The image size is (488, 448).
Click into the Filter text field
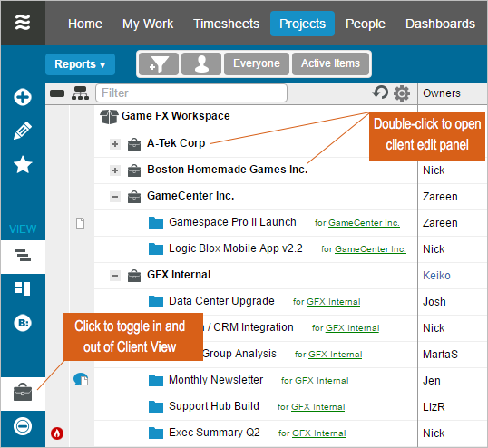click(191, 93)
